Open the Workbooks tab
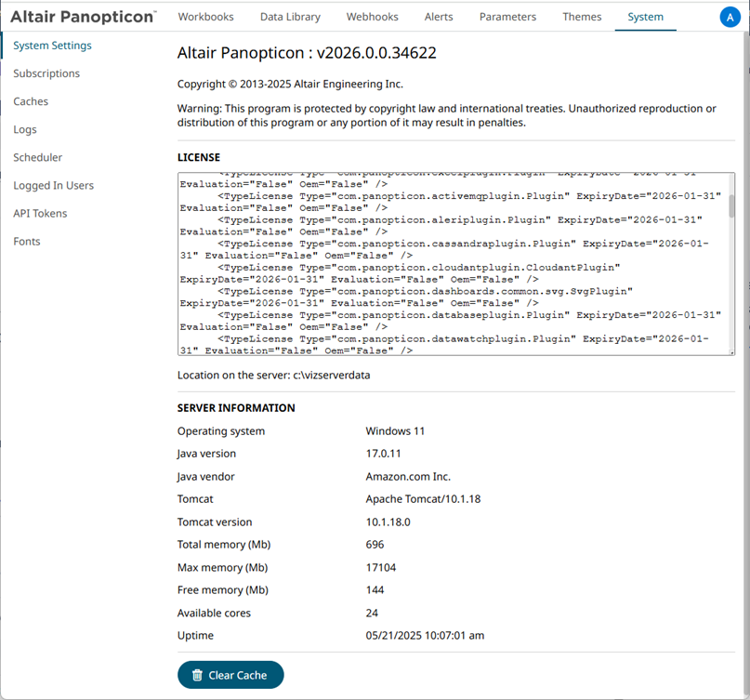Screen dimensions: 750x700 205,17
